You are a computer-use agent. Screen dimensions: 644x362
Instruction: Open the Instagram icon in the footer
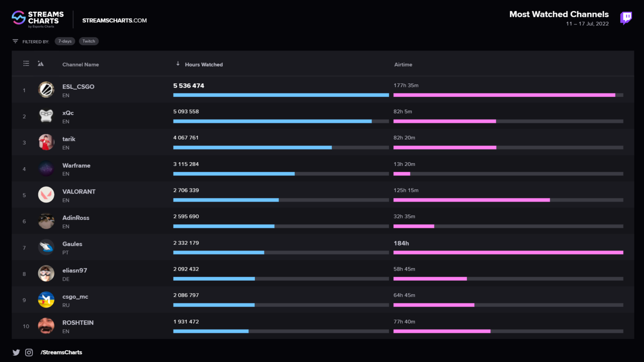(29, 352)
